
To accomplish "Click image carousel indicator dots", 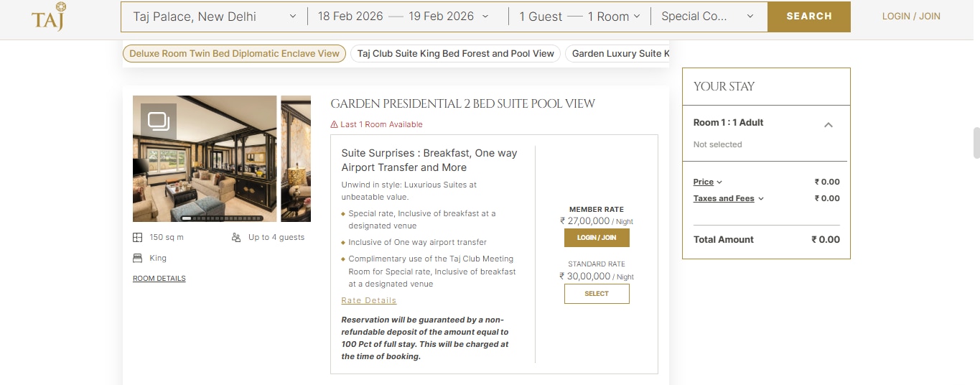I will [x=223, y=218].
